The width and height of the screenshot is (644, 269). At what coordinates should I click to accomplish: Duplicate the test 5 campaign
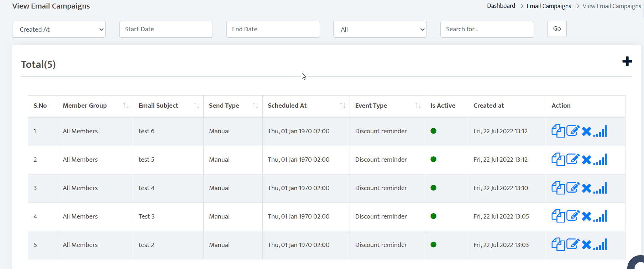click(x=558, y=160)
